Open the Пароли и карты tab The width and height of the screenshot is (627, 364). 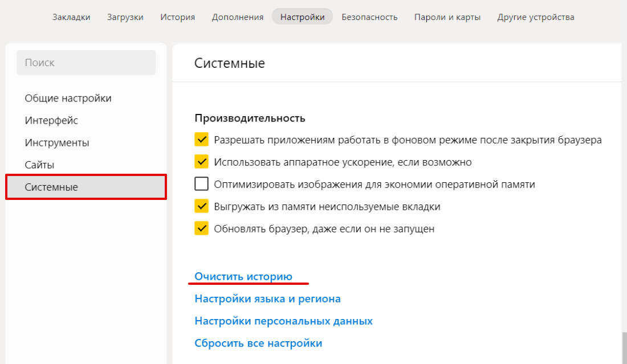pyautogui.click(x=447, y=17)
